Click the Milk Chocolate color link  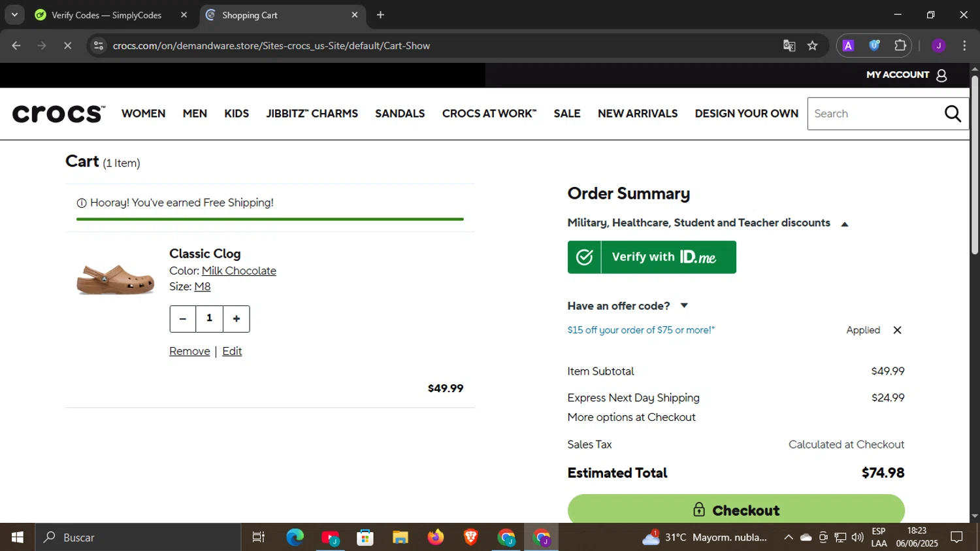[239, 271]
